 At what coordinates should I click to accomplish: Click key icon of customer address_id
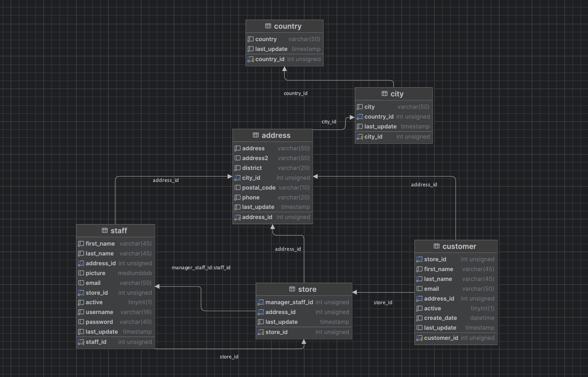pyautogui.click(x=420, y=299)
